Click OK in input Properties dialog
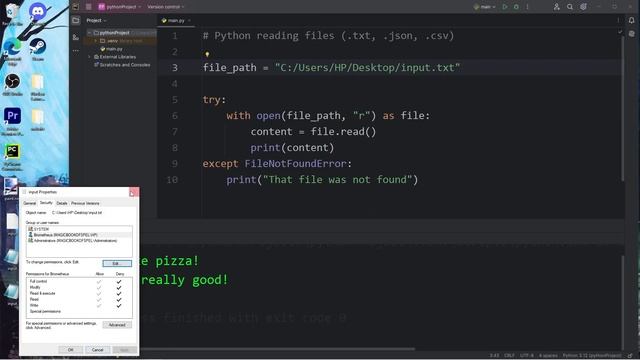This screenshot has height=360, width=640. 71,350
